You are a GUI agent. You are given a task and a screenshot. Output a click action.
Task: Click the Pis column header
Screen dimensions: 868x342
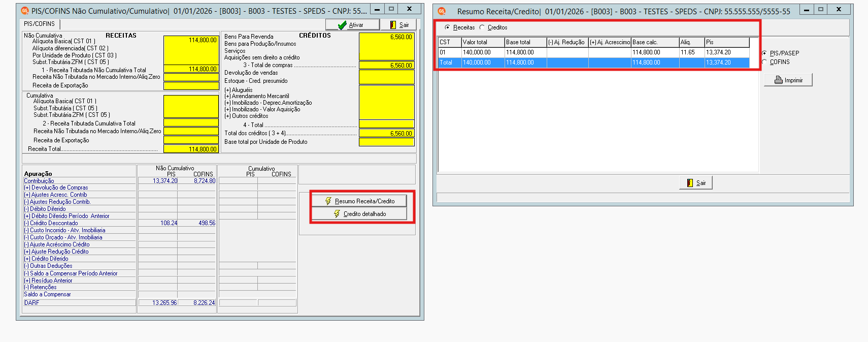point(727,42)
